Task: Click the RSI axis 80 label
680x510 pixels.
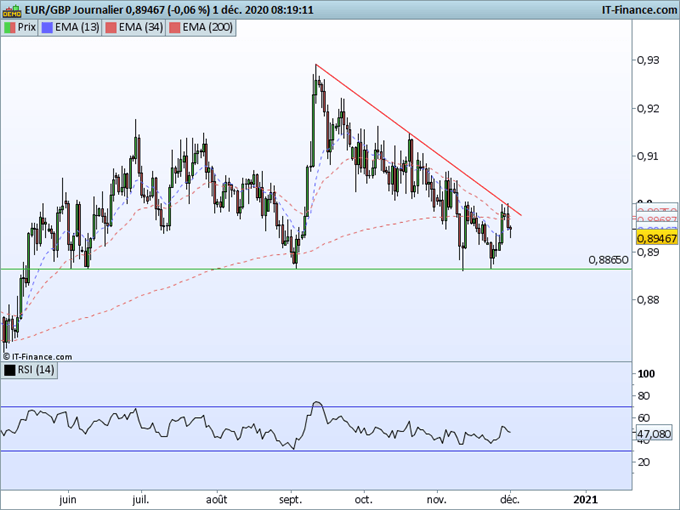Action: (644, 396)
